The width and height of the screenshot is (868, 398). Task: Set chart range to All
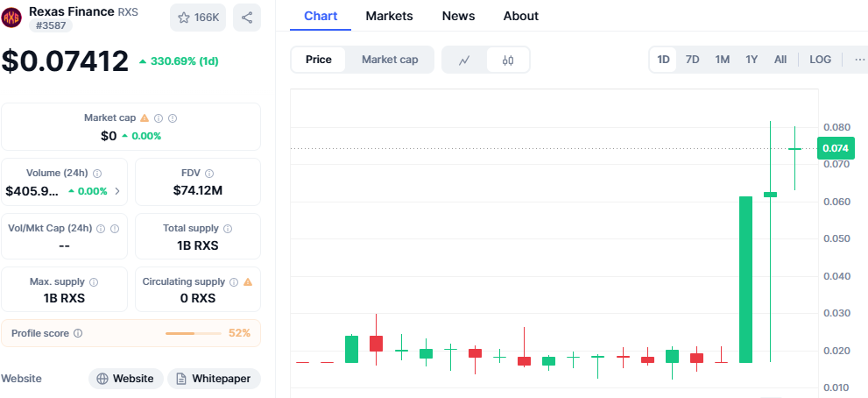[780, 60]
